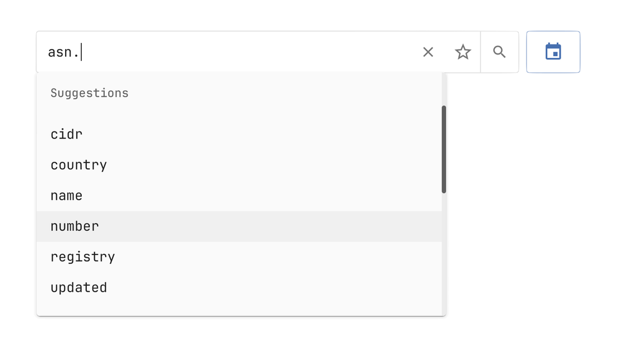
Task: Click empty space inside the query input
Action: coord(251,52)
